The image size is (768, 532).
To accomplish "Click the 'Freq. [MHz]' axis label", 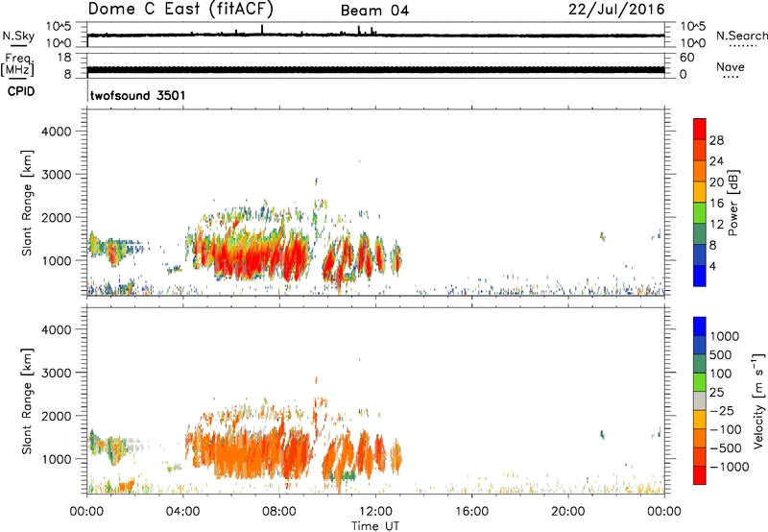I will coord(17,65).
